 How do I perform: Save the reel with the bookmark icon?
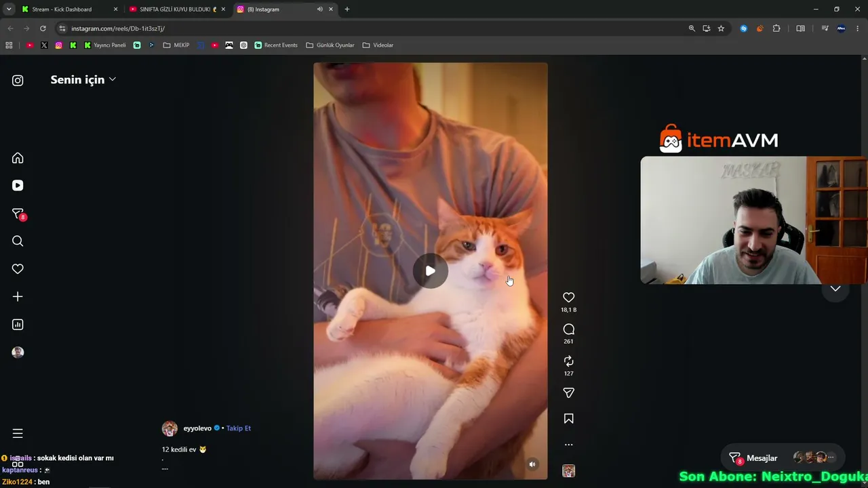point(568,419)
